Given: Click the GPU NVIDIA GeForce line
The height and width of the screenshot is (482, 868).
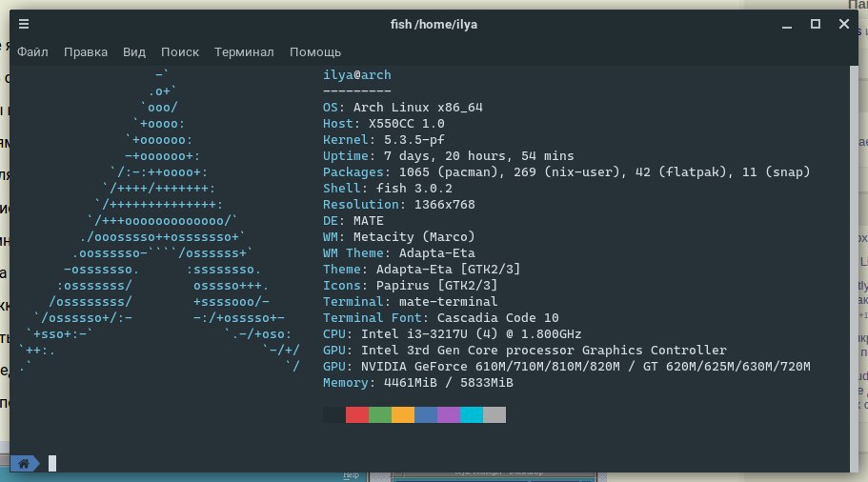Looking at the screenshot, I should pyautogui.click(x=566, y=367).
